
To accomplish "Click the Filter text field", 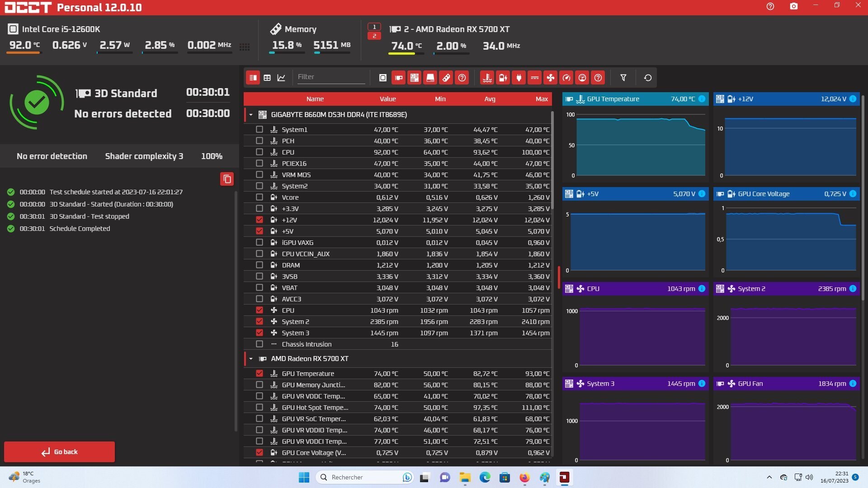I will (330, 77).
